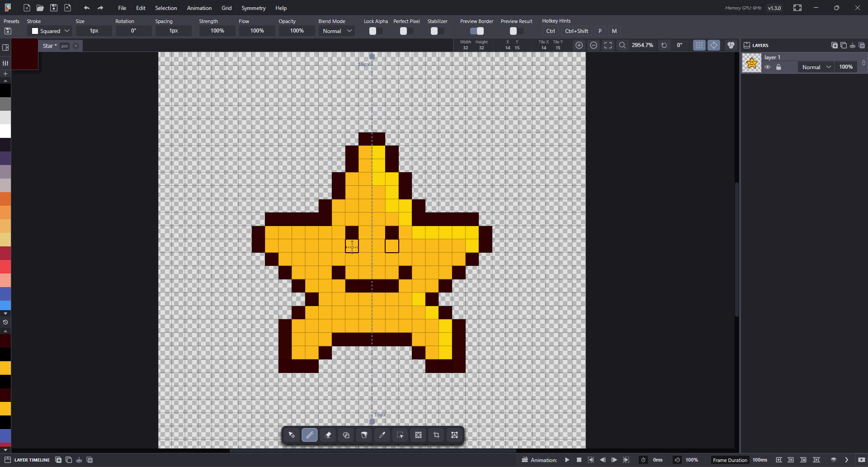Click the M hotkey hint button

pyautogui.click(x=614, y=31)
